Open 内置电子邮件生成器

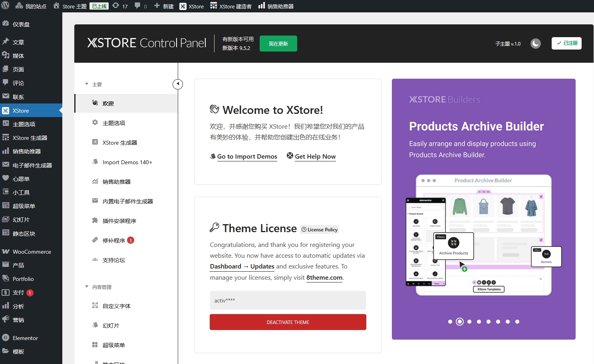click(126, 201)
